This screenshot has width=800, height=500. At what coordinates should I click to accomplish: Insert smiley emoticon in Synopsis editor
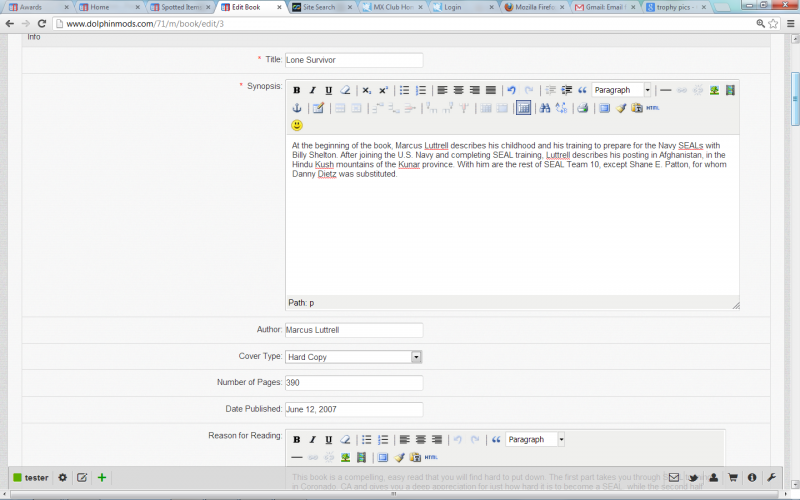point(296,125)
